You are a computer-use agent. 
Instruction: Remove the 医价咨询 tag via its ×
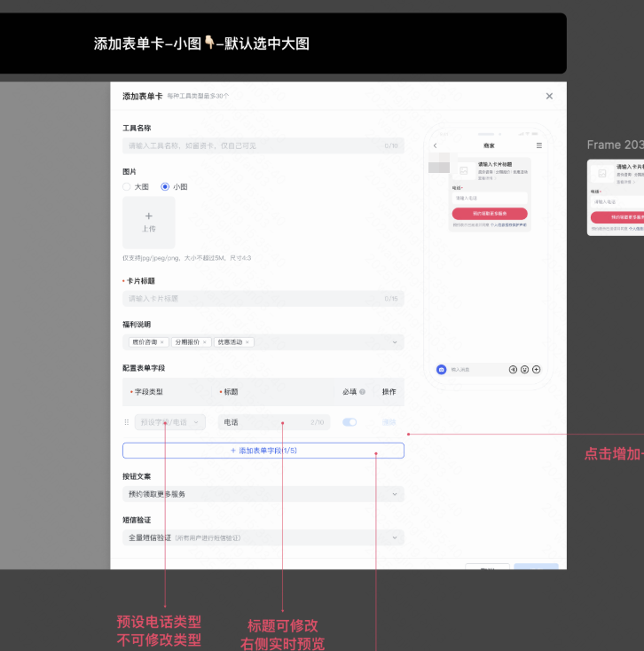coord(162,342)
